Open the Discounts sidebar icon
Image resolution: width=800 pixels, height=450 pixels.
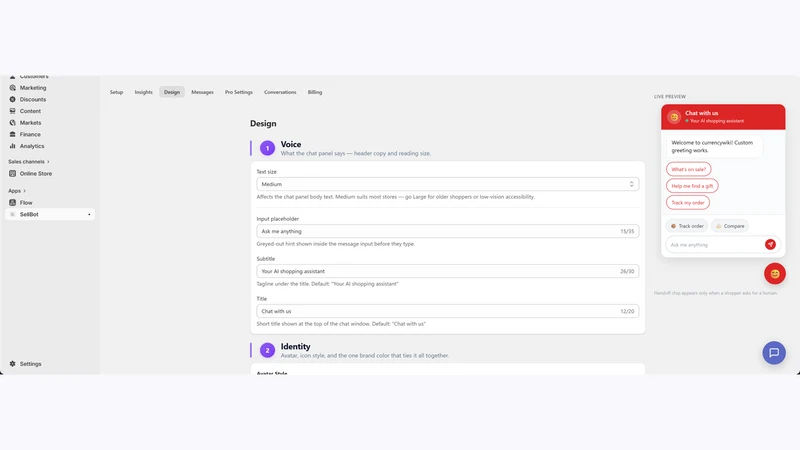click(x=12, y=99)
